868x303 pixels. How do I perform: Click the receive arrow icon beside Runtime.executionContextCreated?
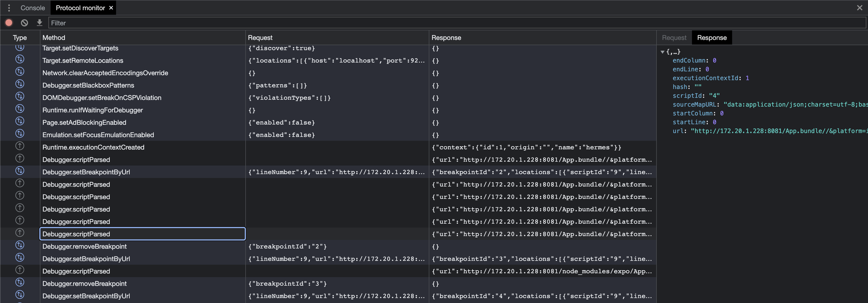(x=19, y=146)
